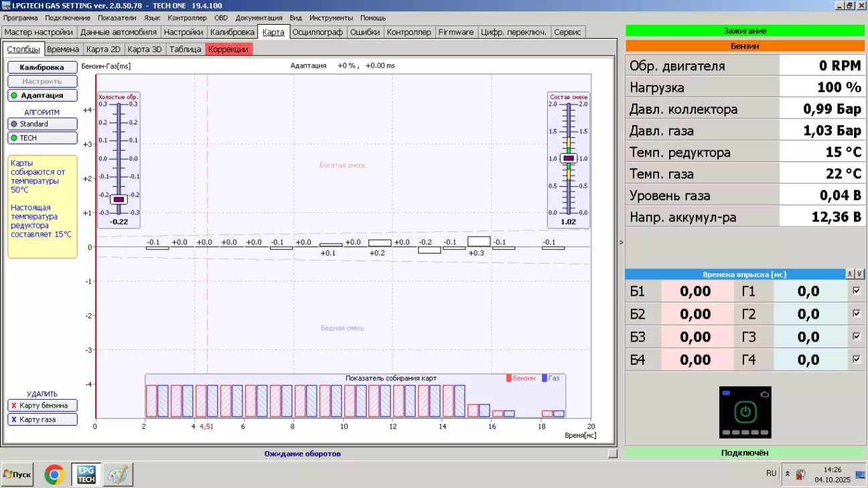Open Google Chrome from the taskbar
The height and width of the screenshot is (488, 868).
click(x=54, y=474)
